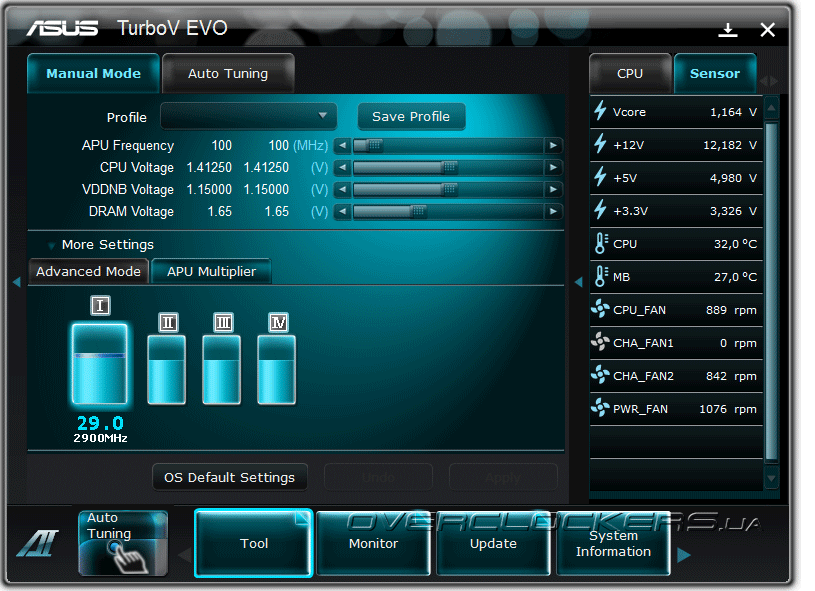Minimize to tray with download-arrow icon
This screenshot has width=815, height=591.
pos(728,30)
